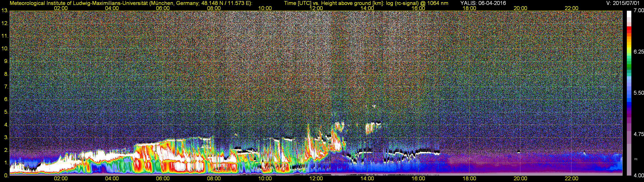
Task: Click the 20:00 label on lower time axis
Action: (521, 179)
